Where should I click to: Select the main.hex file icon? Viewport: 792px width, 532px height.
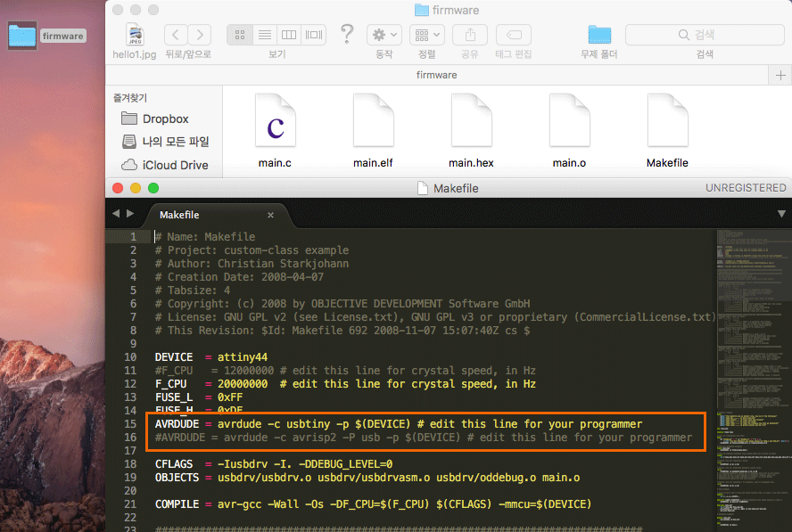tap(471, 121)
